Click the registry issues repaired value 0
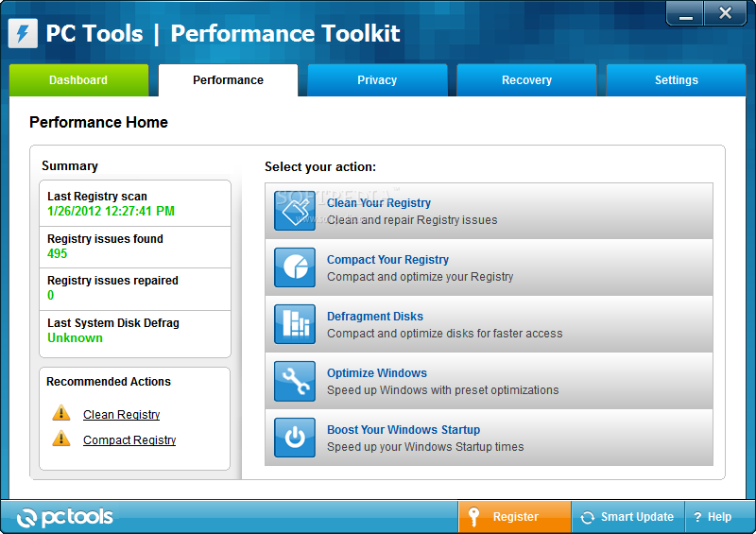 pos(51,295)
